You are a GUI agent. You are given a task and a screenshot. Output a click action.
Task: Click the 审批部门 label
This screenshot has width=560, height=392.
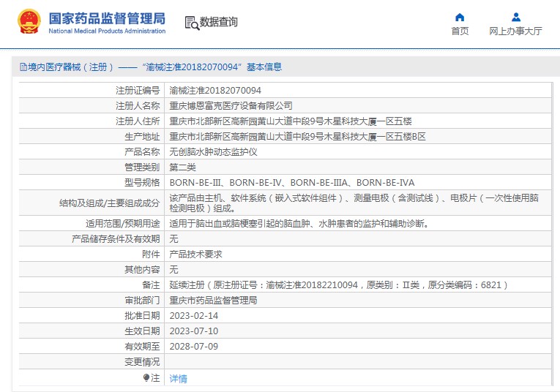tap(142, 300)
